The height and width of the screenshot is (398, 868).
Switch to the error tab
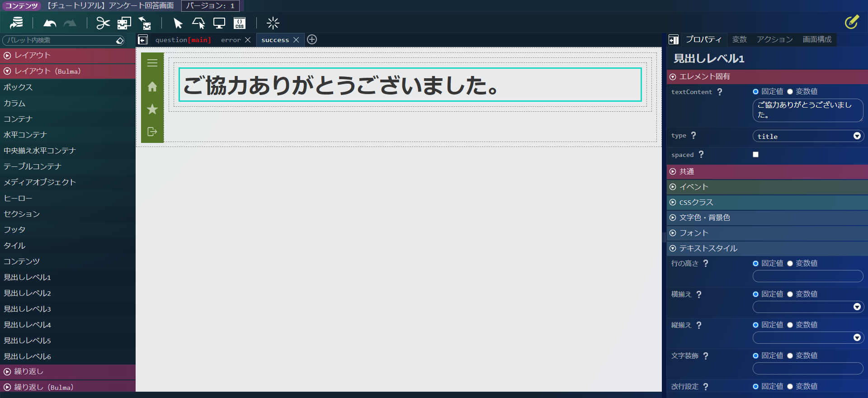(x=231, y=40)
